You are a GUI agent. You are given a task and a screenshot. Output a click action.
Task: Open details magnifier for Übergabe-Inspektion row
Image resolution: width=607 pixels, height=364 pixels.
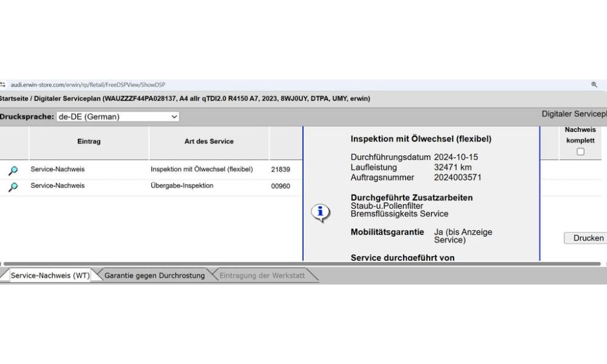(13, 187)
